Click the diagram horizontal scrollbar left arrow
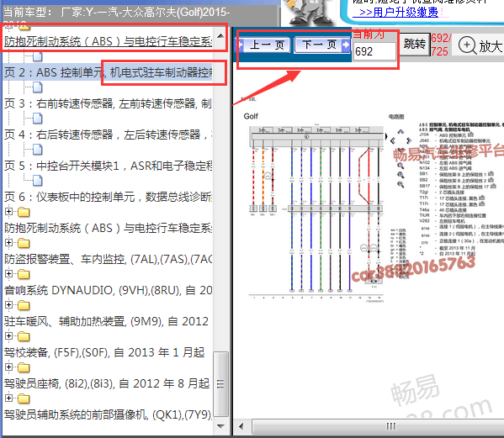 (x=241, y=427)
